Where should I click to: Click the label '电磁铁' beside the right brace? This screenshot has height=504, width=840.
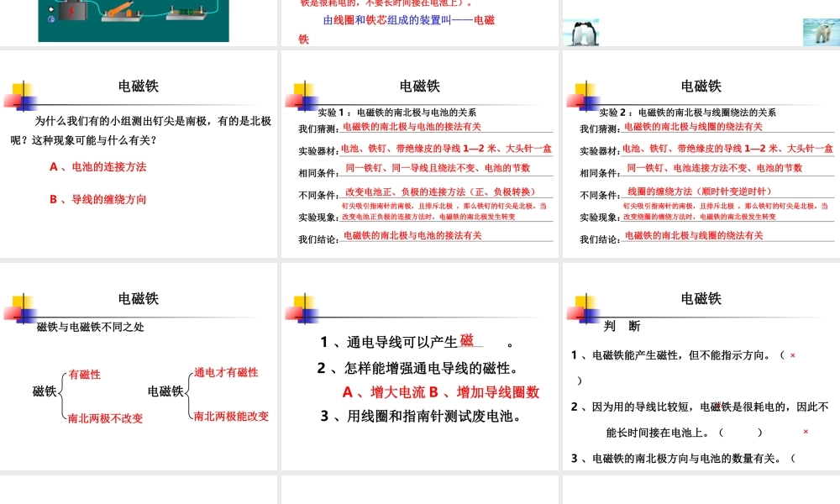(x=165, y=391)
